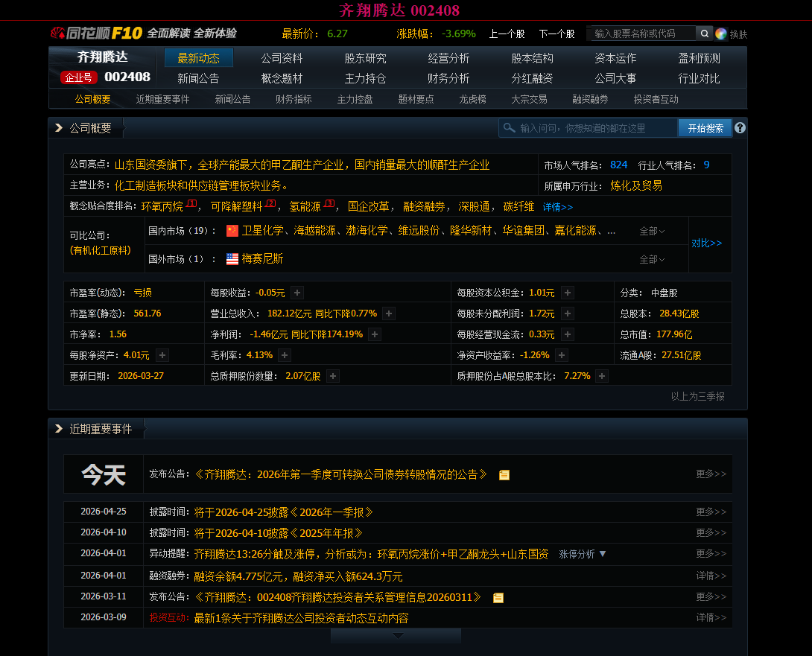Click the plus icon next to 每股净资产
Screen dimensions: 812x656
click(162, 355)
